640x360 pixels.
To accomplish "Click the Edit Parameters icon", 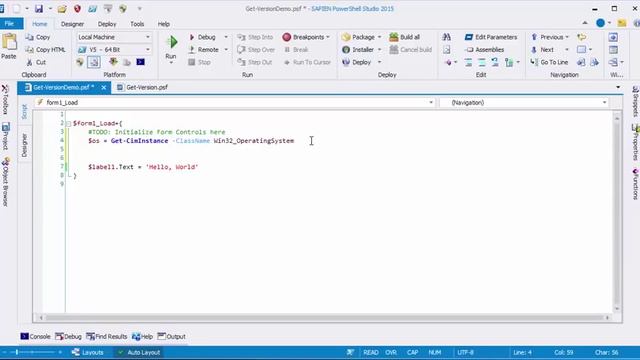I will (469, 37).
